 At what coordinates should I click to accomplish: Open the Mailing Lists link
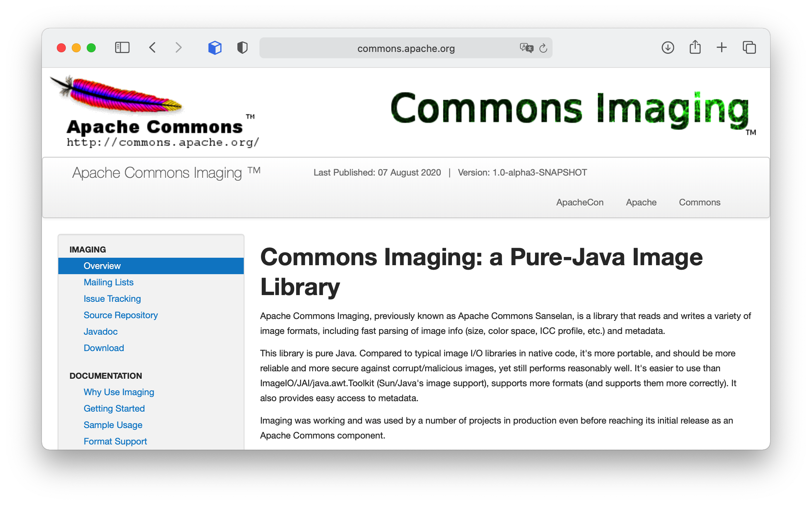[x=108, y=282]
